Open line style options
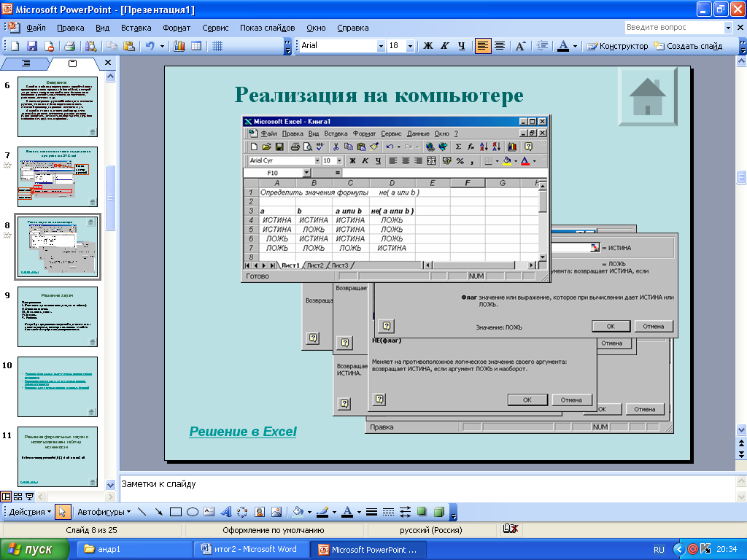Screen dimensions: 747x560 coord(371,512)
